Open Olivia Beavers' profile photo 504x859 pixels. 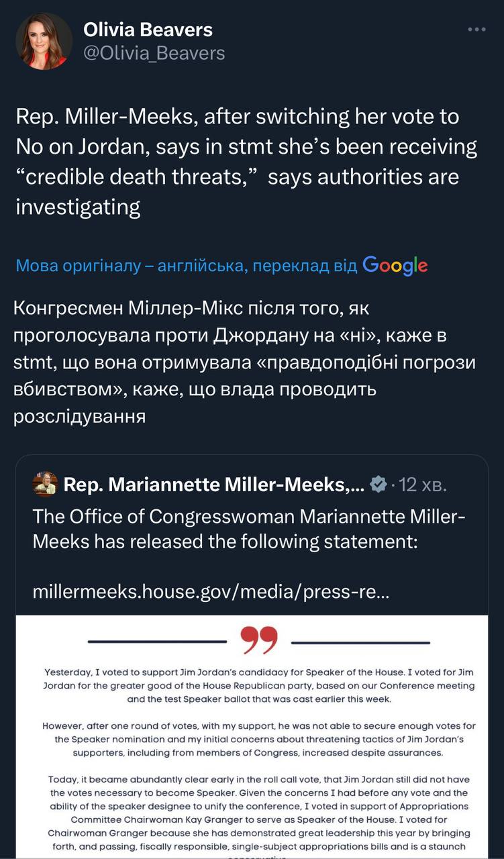click(x=44, y=41)
